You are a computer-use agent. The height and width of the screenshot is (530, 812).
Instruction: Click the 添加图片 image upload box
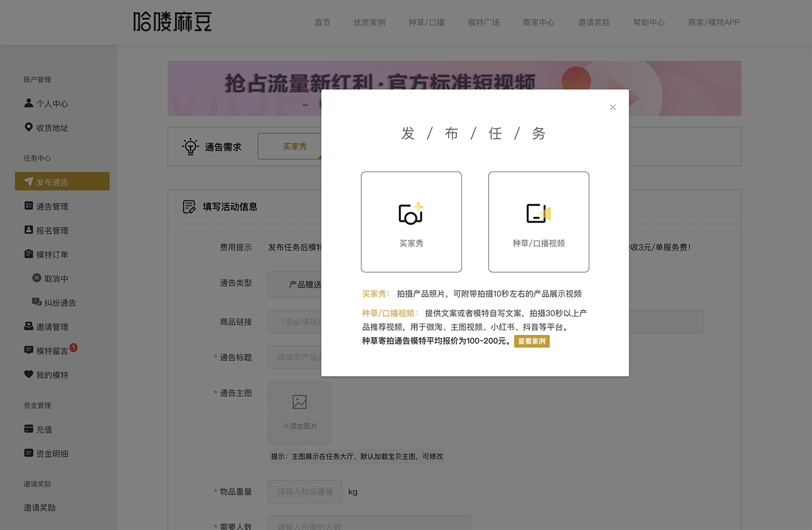(x=299, y=412)
